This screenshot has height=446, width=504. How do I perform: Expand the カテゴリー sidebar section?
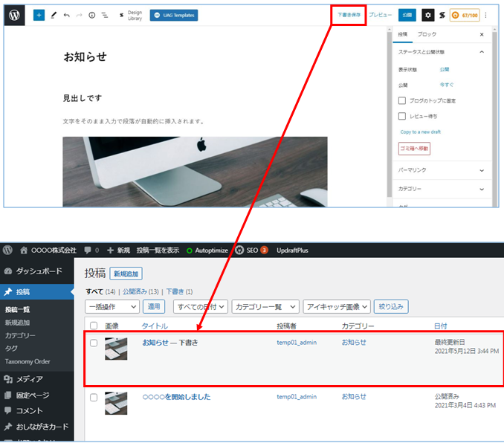(441, 189)
